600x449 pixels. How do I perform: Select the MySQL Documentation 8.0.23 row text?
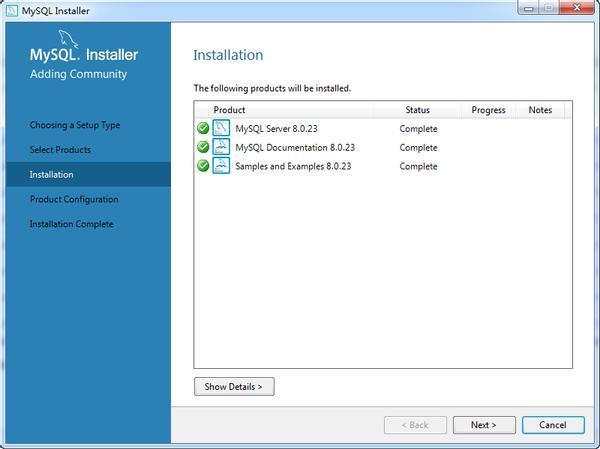click(x=295, y=148)
